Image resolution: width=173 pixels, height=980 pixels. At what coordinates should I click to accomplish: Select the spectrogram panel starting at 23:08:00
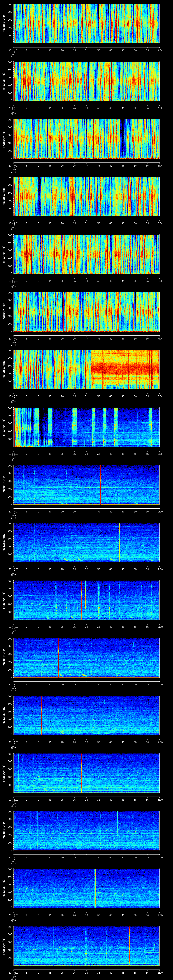tap(87, 427)
